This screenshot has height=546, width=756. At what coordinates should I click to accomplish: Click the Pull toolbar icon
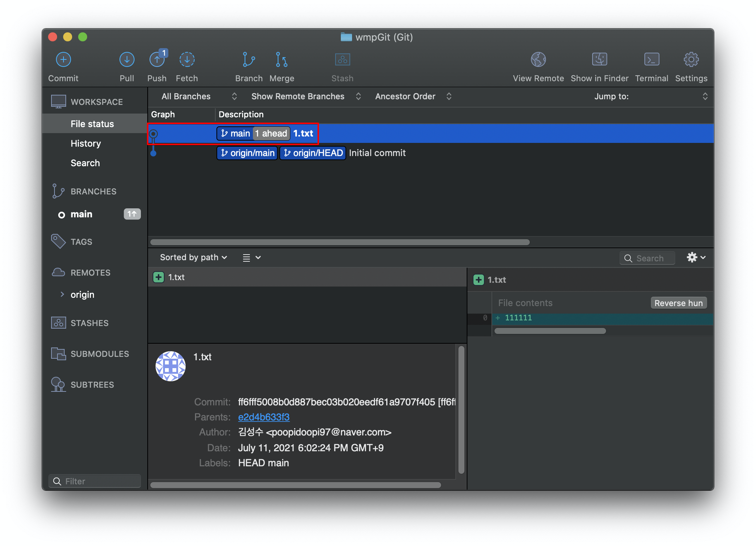pos(127,60)
